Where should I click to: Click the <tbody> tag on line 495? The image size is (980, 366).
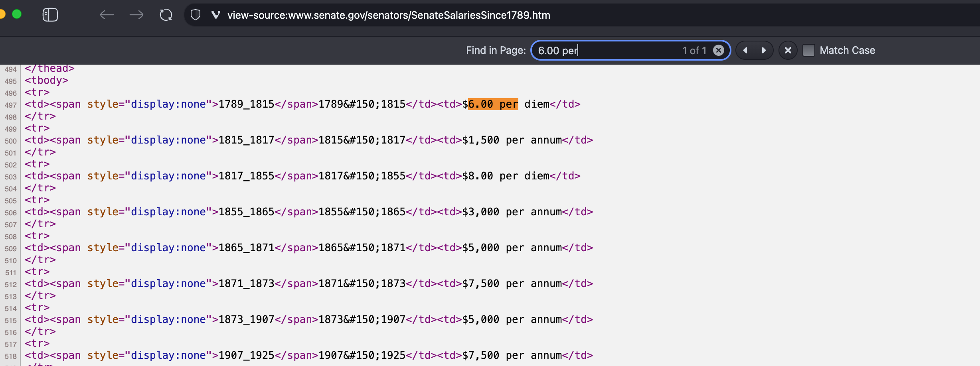pos(46,80)
